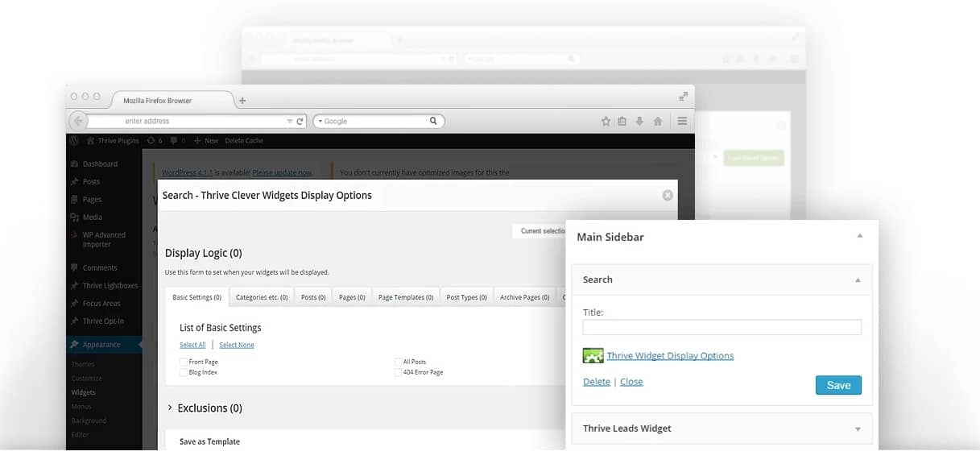Viewport: 980px width, 468px height.
Task: Click the Title input field
Action: pyautogui.click(x=722, y=327)
